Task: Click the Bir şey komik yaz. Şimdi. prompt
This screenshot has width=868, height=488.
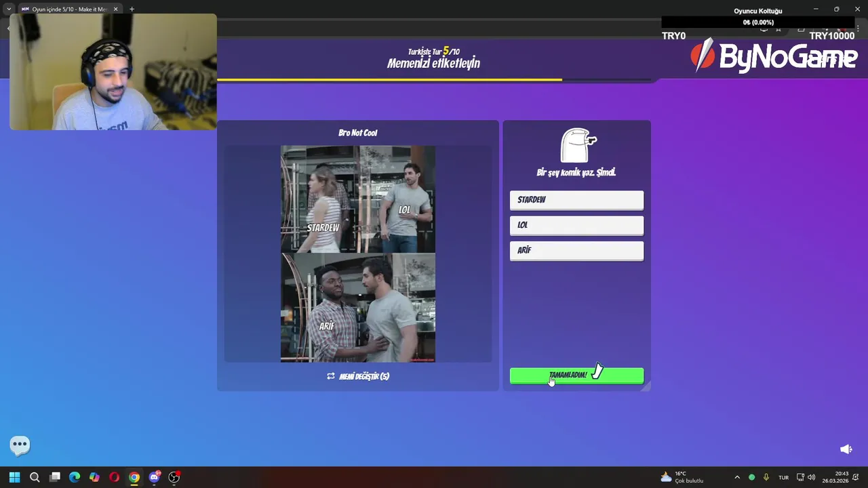Action: (576, 173)
